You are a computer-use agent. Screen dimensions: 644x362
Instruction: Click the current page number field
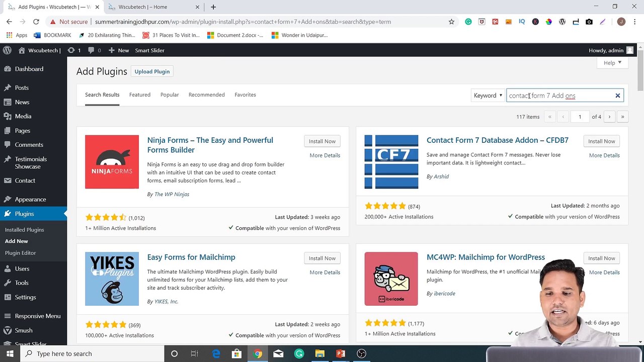click(x=580, y=117)
